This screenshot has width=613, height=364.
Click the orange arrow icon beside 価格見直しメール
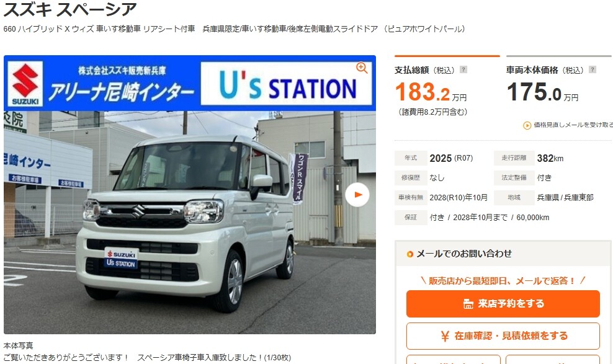(x=527, y=125)
